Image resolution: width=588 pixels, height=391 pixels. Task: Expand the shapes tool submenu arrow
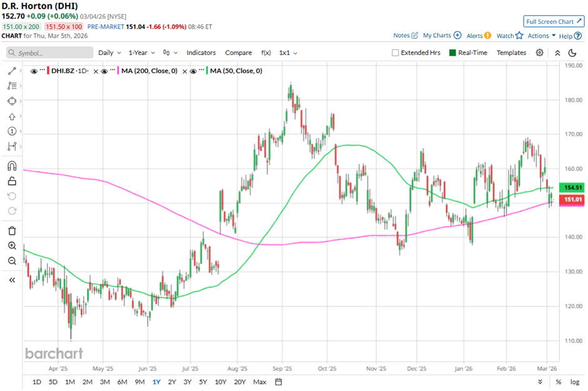point(20,101)
